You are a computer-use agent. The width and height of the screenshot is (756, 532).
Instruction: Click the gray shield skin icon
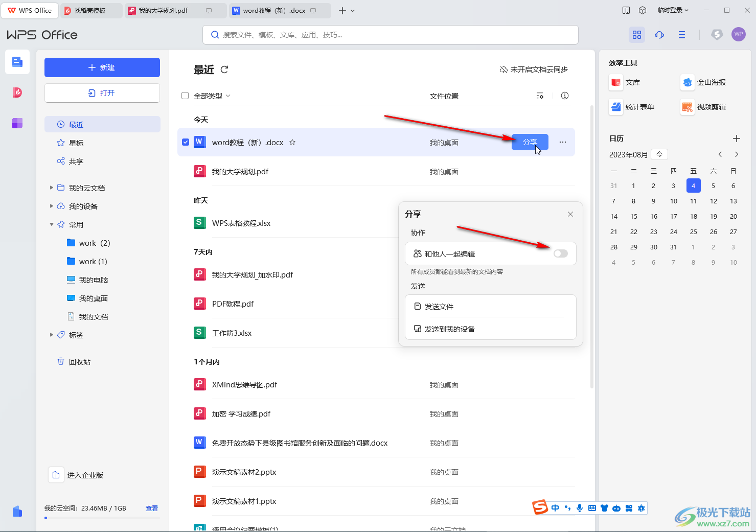717,35
